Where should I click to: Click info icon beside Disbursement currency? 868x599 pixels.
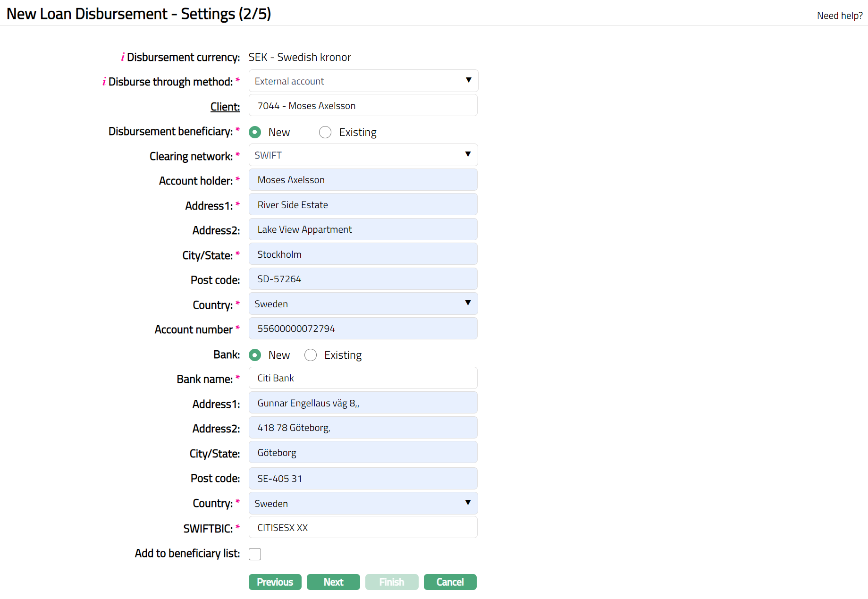[x=123, y=57]
